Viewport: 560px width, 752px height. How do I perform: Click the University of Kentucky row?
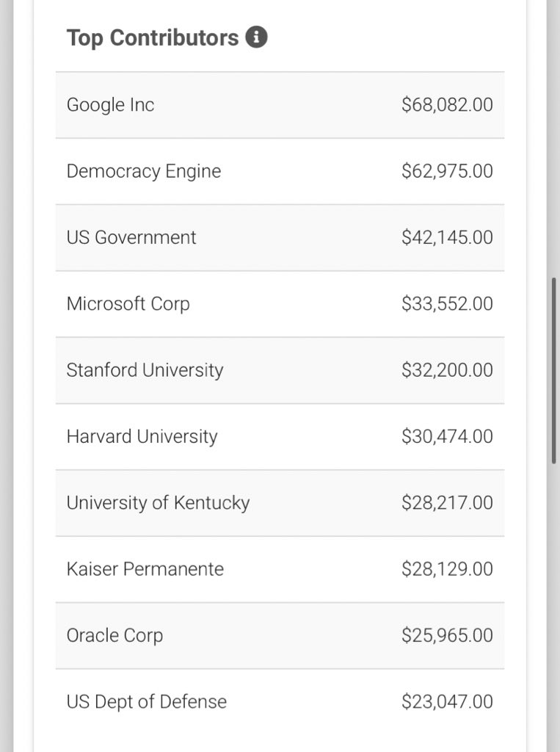[280, 503]
